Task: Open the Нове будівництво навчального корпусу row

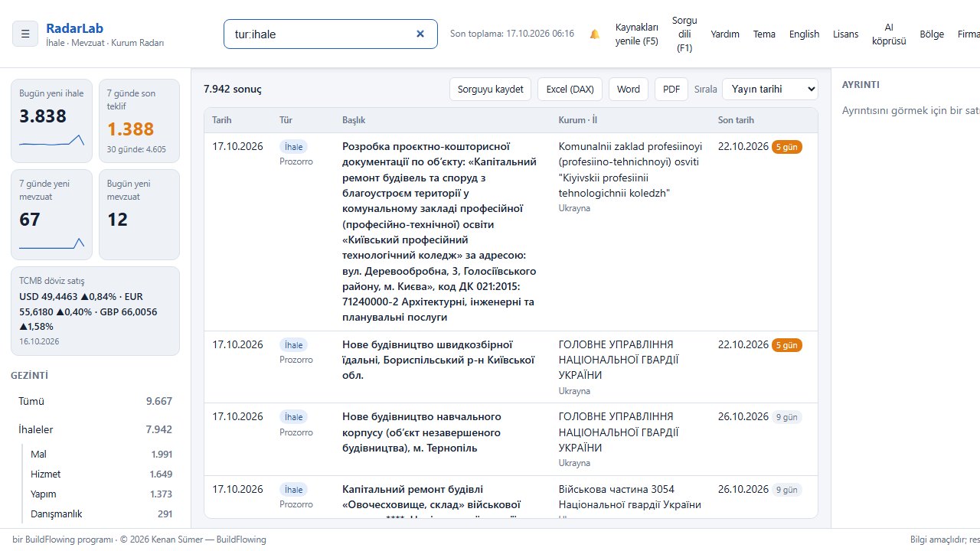Action: 511,439
